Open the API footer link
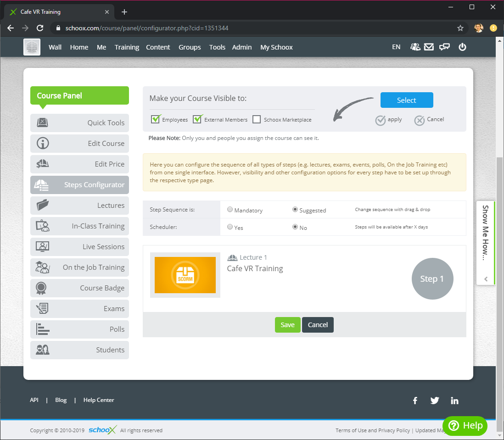Image resolution: width=504 pixels, height=440 pixels. 34,400
